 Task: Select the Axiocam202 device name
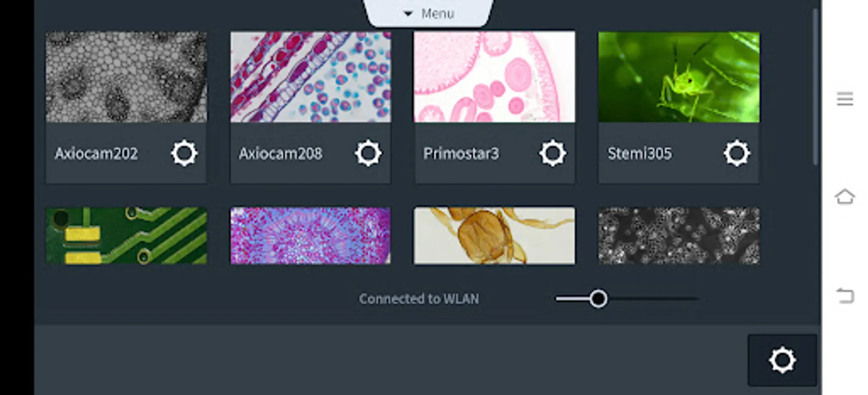(x=96, y=154)
